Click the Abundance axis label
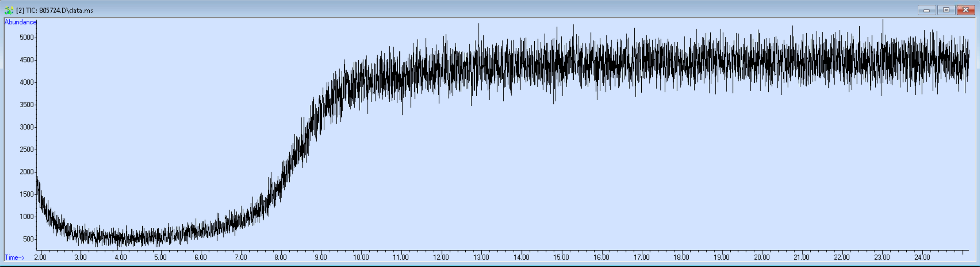The width and height of the screenshot is (980, 267). (20, 22)
